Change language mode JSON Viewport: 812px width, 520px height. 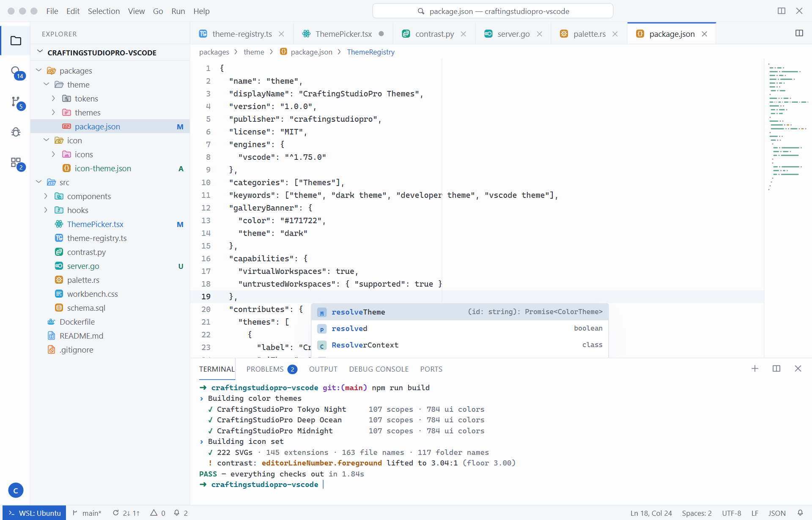tap(777, 513)
